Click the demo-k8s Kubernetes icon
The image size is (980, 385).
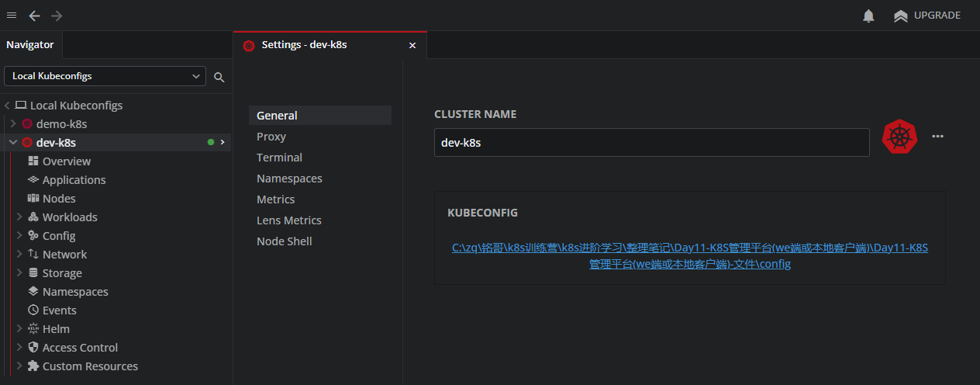coord(27,124)
